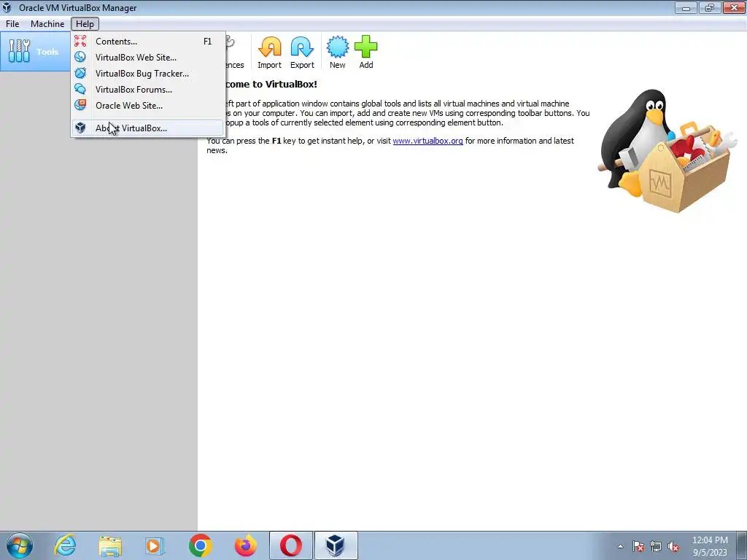Screen dimensions: 747x560
Task: Open the Windows Start menu
Action: coord(20,545)
